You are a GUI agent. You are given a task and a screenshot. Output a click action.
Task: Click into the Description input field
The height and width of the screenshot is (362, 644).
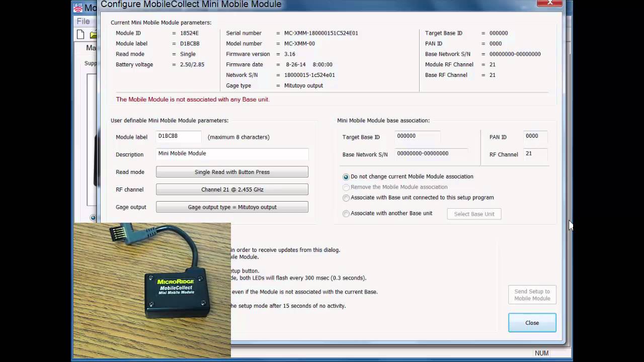click(x=232, y=154)
